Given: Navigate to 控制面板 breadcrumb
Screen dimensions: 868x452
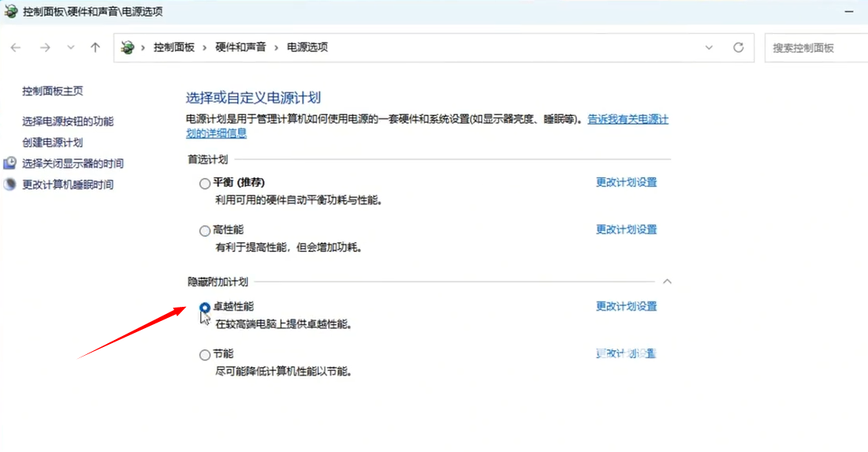Looking at the screenshot, I should click(x=174, y=47).
